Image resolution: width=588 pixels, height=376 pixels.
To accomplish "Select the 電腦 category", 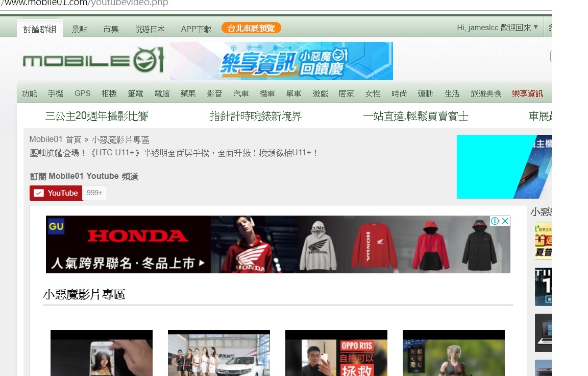I will (162, 93).
